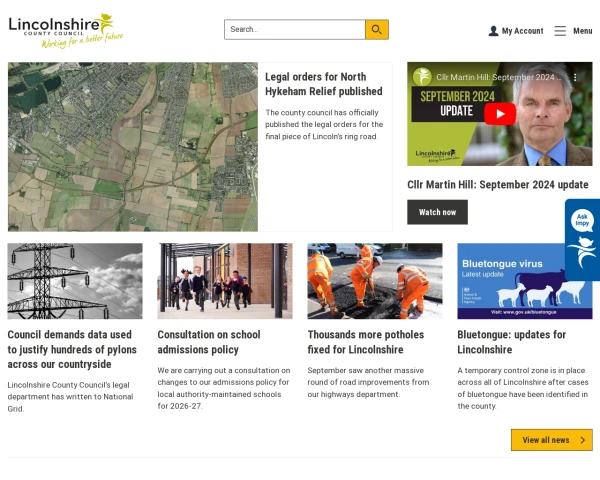600x480 pixels.
Task: Click the Lincolnshire County Council logo
Action: click(65, 31)
